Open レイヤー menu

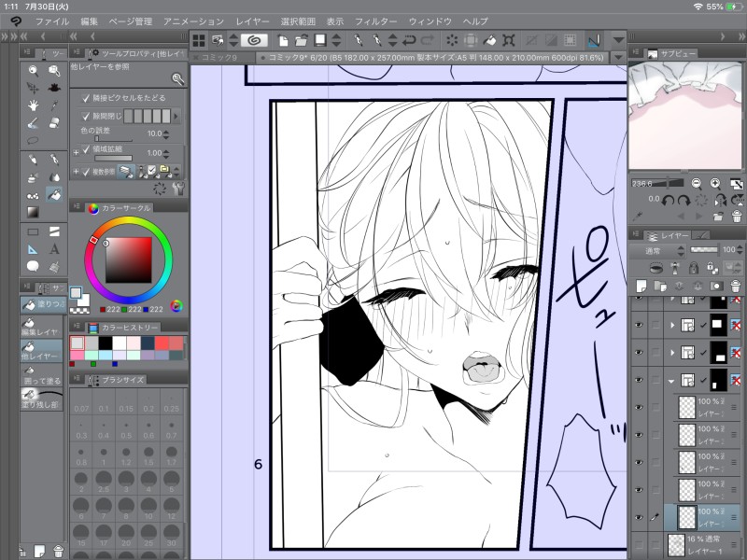[x=252, y=21]
